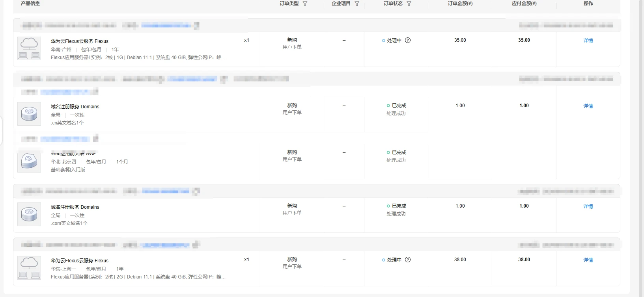Click the 华为云Flexus云服务 title in 华南-广州 order
The width and height of the screenshot is (644, 297).
[79, 41]
